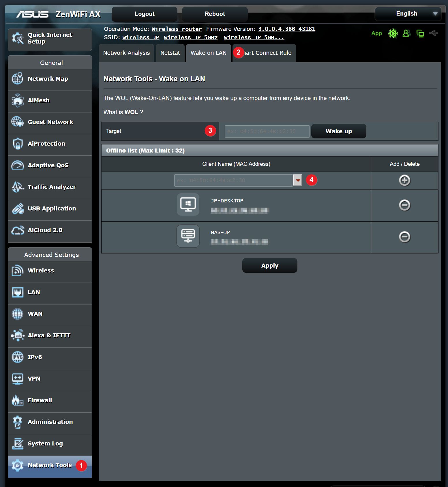Image resolution: width=448 pixels, height=487 pixels.
Task: Open the Network Map menu item
Action: click(50, 80)
